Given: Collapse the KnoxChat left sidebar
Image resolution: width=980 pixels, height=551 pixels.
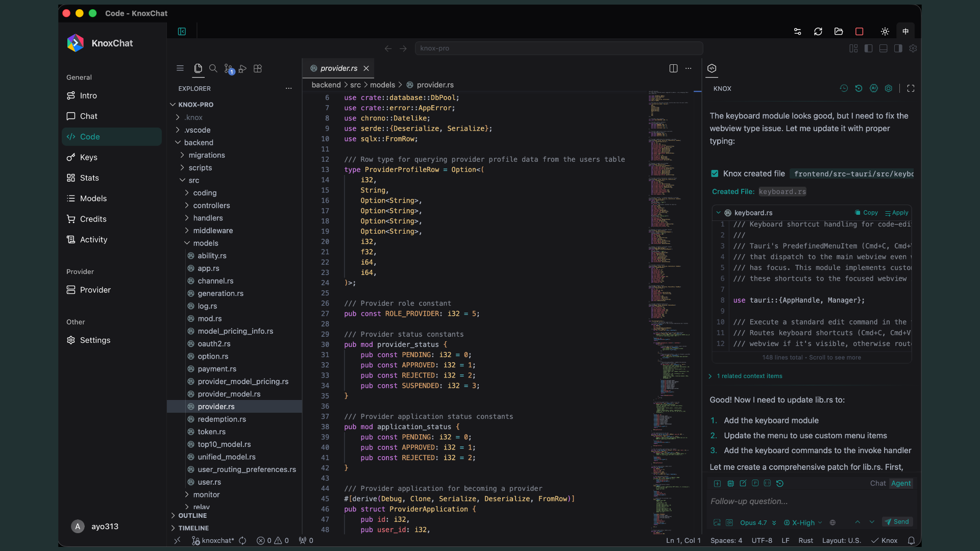Looking at the screenshot, I should coord(182,32).
